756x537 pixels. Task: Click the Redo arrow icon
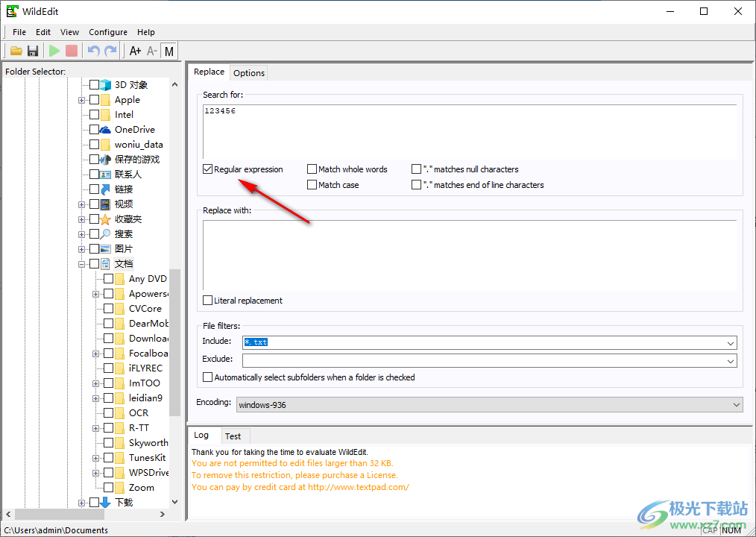(x=110, y=51)
